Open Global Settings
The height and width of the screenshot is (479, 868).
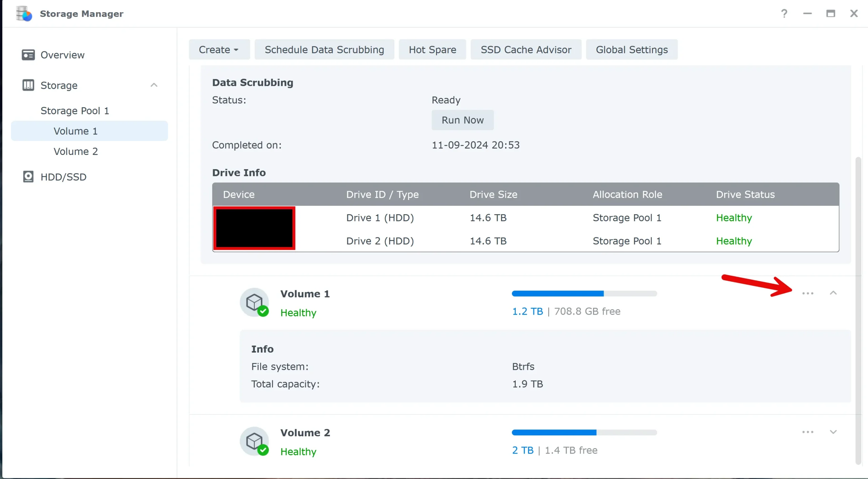pos(632,49)
